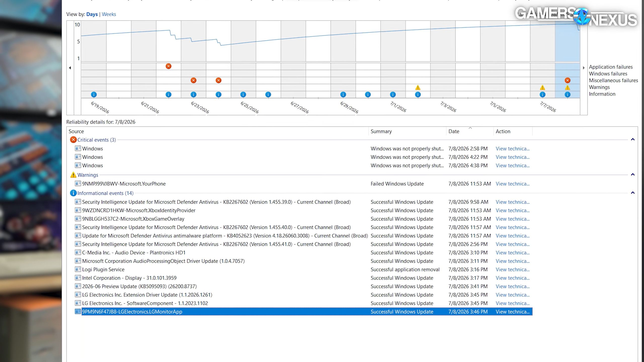Screen dimensions: 644x362
Task: Select LG Electronics SoftwareComponent 1.1.2023.1102 row
Action: (x=303, y=303)
